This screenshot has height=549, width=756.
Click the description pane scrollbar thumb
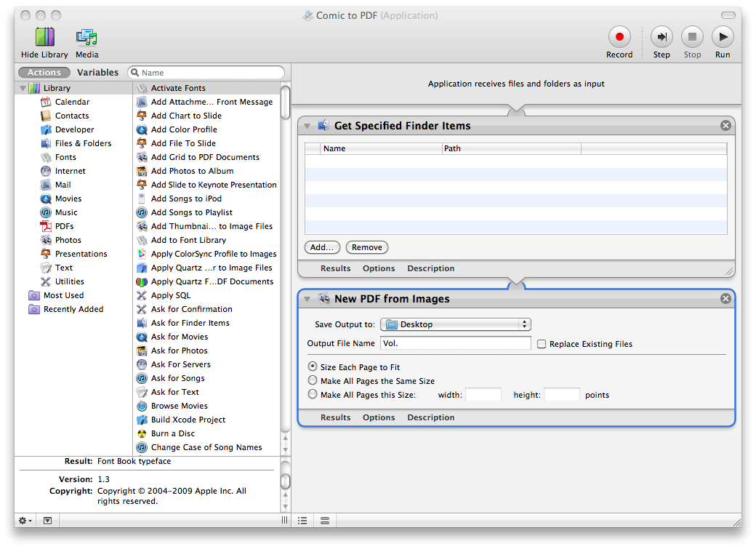pyautogui.click(x=286, y=481)
